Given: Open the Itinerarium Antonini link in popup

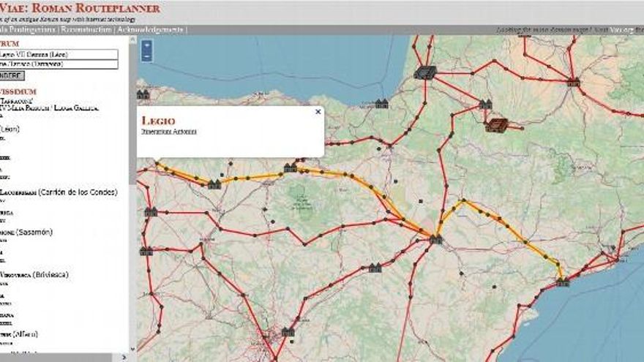Looking at the screenshot, I should [169, 132].
